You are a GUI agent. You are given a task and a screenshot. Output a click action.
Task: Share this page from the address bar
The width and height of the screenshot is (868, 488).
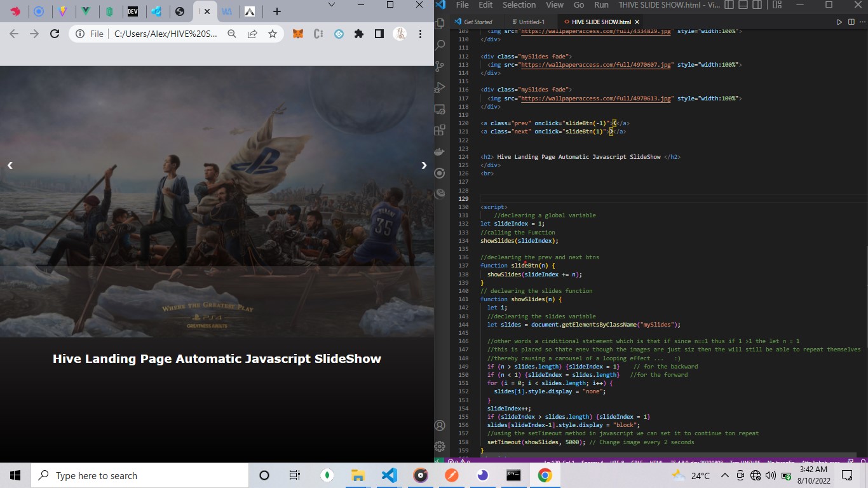tap(252, 34)
